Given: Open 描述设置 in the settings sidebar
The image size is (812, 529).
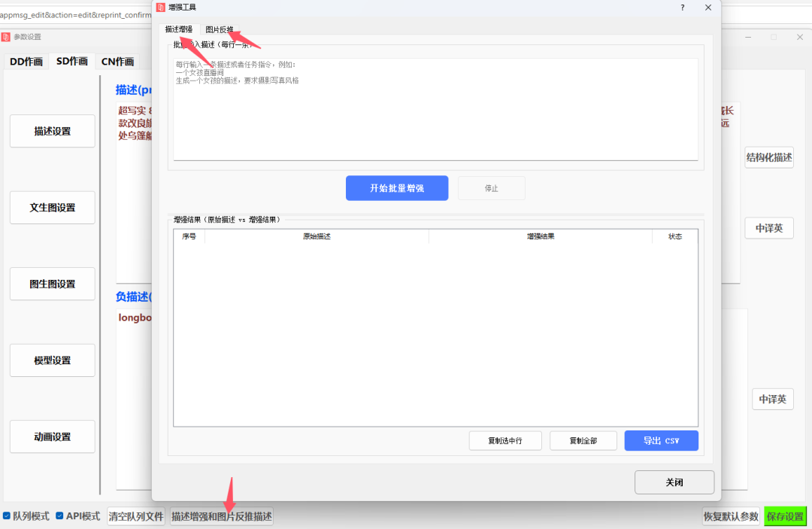Looking at the screenshot, I should tap(53, 131).
